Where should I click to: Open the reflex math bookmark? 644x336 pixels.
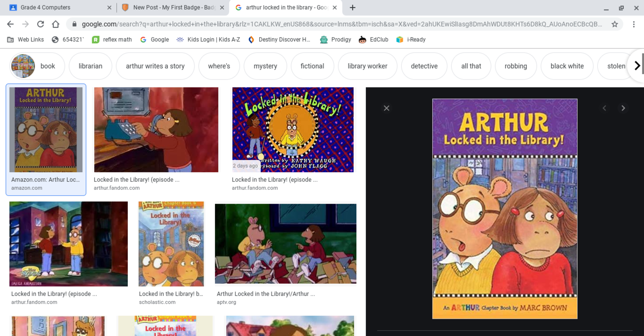point(112,40)
